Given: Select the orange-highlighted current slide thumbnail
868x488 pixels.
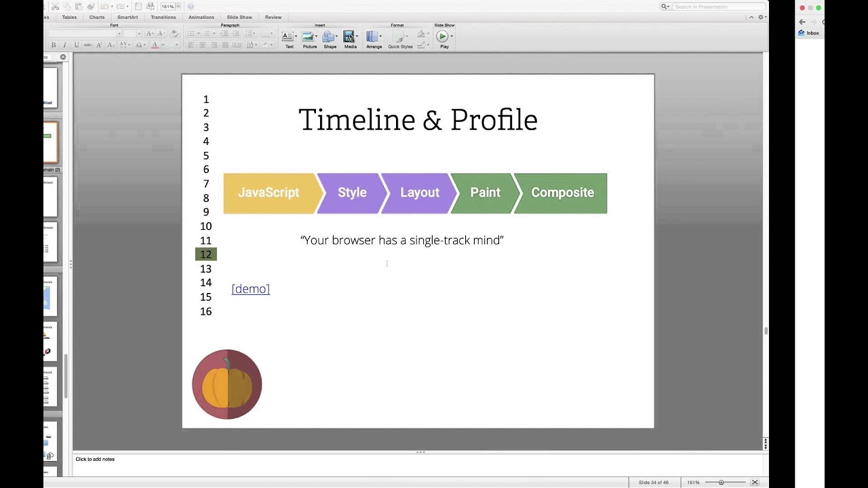Looking at the screenshot, I should pyautogui.click(x=51, y=142).
